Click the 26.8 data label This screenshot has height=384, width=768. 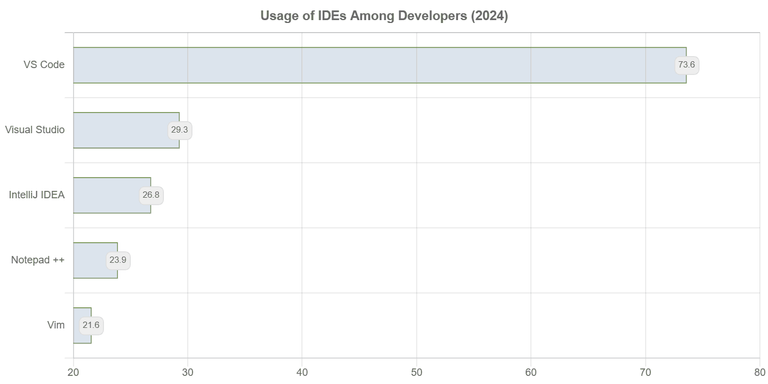151,195
